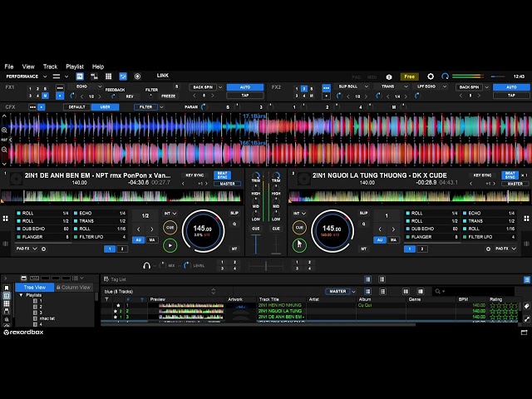The image size is (532, 399).
Task: Toggle deck 1 BEAT SYNC
Action: [x=222, y=175]
